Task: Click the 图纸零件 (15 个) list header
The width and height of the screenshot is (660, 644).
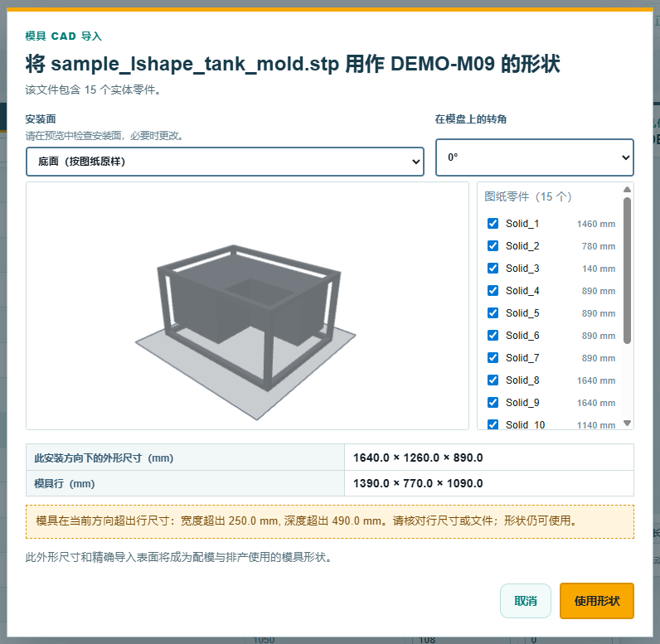Action: tap(528, 196)
